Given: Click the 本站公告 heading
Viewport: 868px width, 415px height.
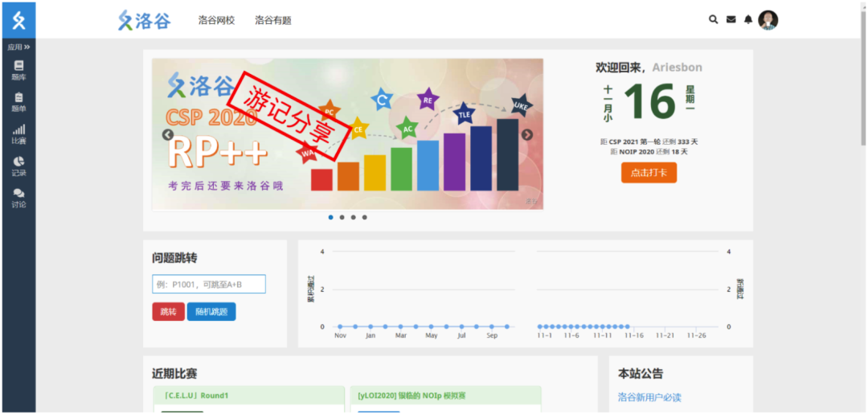Looking at the screenshot, I should pyautogui.click(x=641, y=374).
